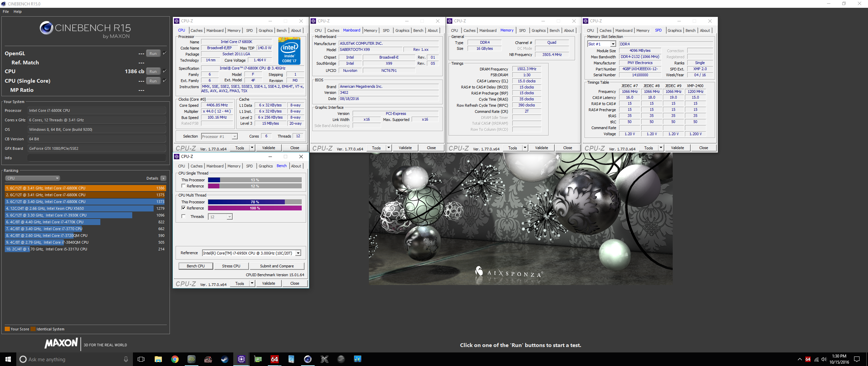Run the CPU (Single Core) benchmark

pos(153,81)
